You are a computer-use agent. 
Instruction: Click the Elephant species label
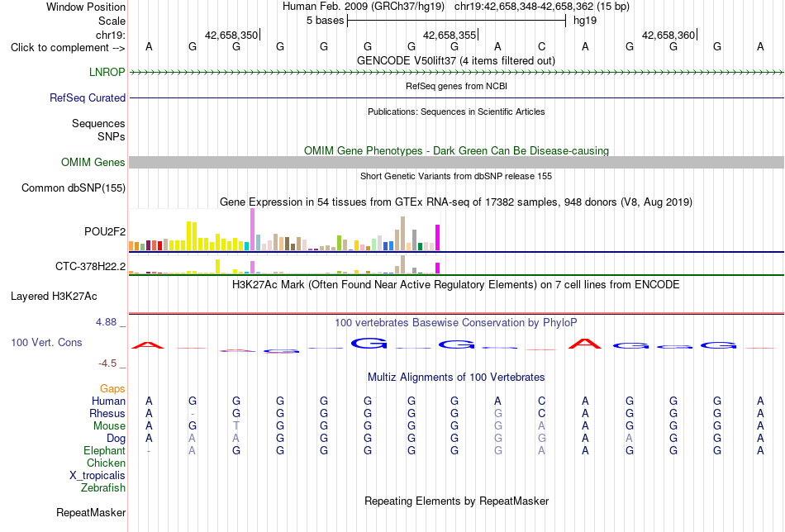[105, 450]
